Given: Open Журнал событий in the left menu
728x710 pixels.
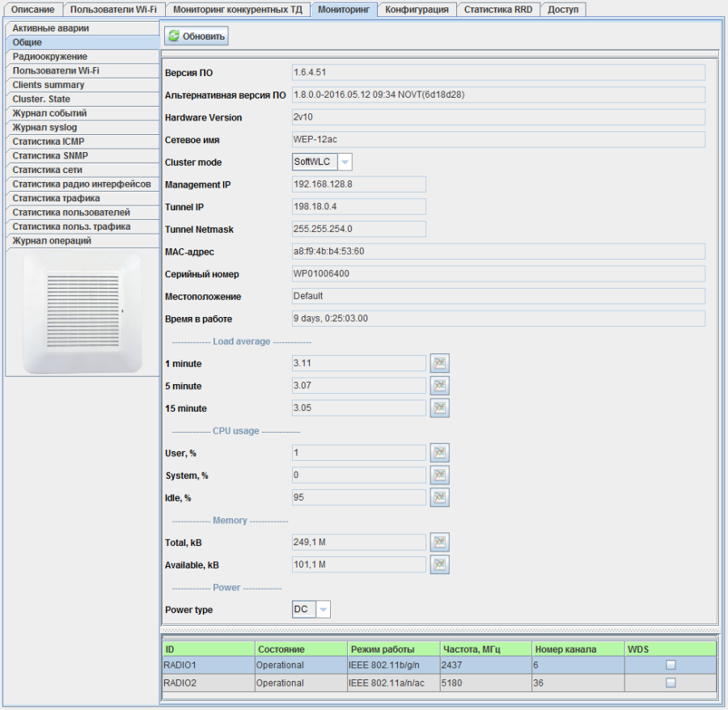Looking at the screenshot, I should point(81,113).
